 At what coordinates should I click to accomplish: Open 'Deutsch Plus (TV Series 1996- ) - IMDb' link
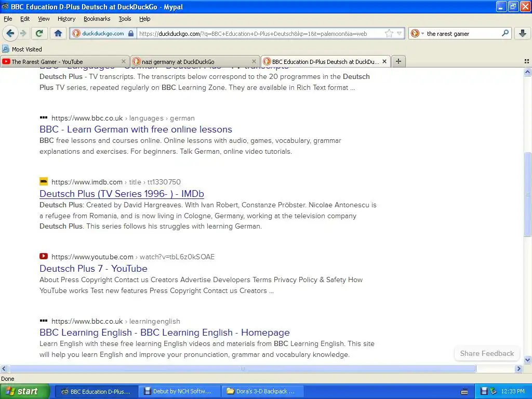122,194
